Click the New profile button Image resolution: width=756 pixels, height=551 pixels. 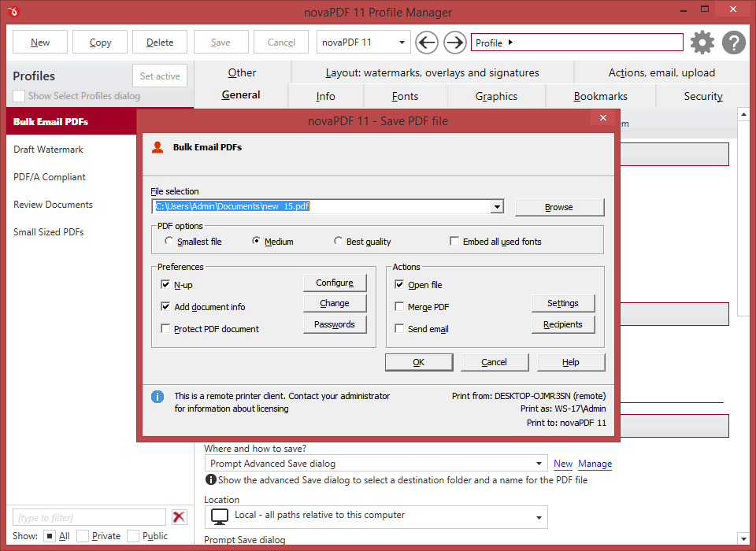pyautogui.click(x=40, y=43)
